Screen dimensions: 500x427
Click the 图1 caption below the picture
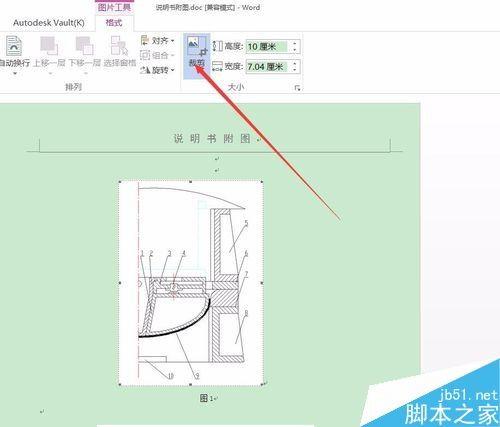pyautogui.click(x=207, y=398)
